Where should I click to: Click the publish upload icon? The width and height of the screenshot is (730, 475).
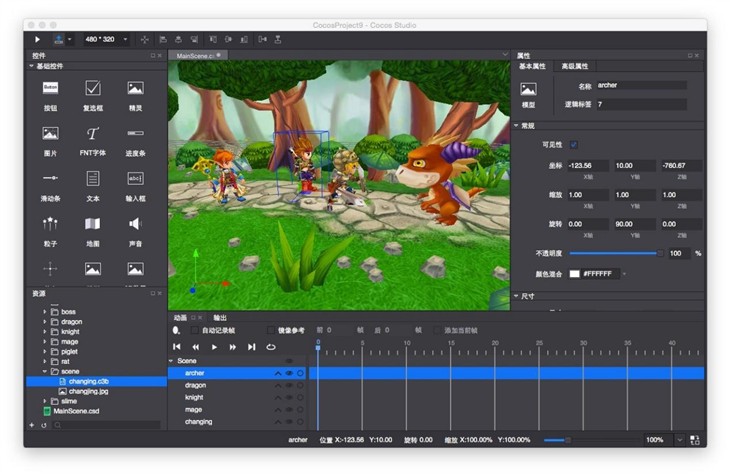point(59,40)
